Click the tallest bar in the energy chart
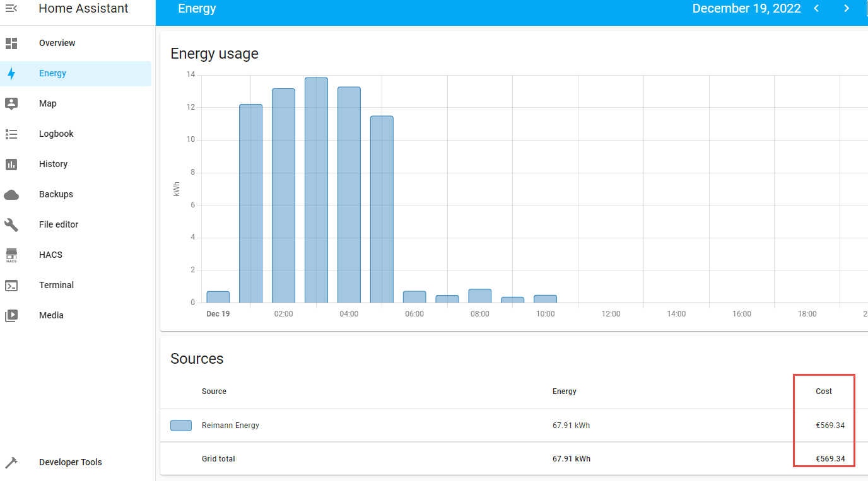Viewport: 868px width, 481px height. pyautogui.click(x=316, y=189)
